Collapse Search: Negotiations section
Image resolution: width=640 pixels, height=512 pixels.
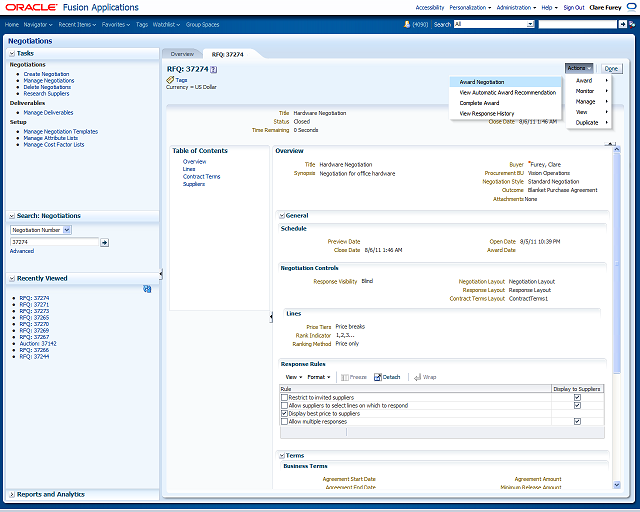coord(12,216)
